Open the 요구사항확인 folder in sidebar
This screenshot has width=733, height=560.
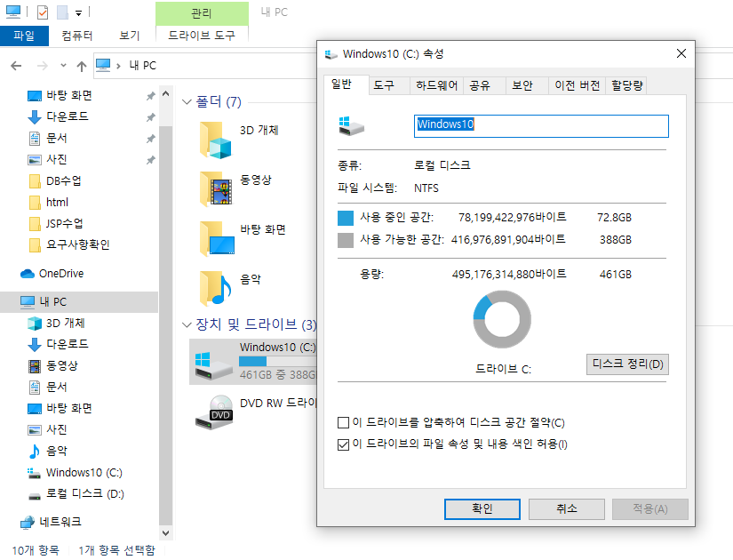point(77,244)
